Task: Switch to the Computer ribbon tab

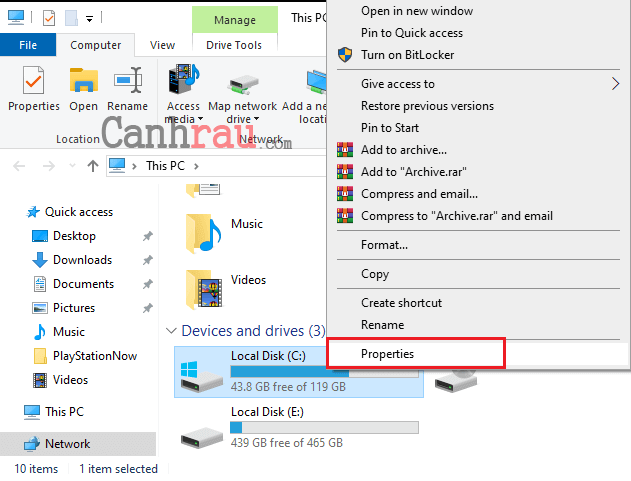Action: pyautogui.click(x=95, y=45)
